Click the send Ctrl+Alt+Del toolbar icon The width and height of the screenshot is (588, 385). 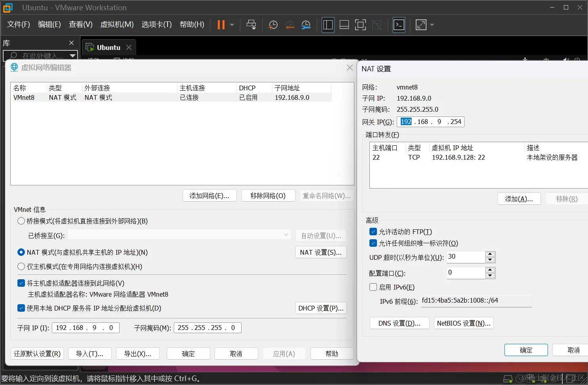251,25
